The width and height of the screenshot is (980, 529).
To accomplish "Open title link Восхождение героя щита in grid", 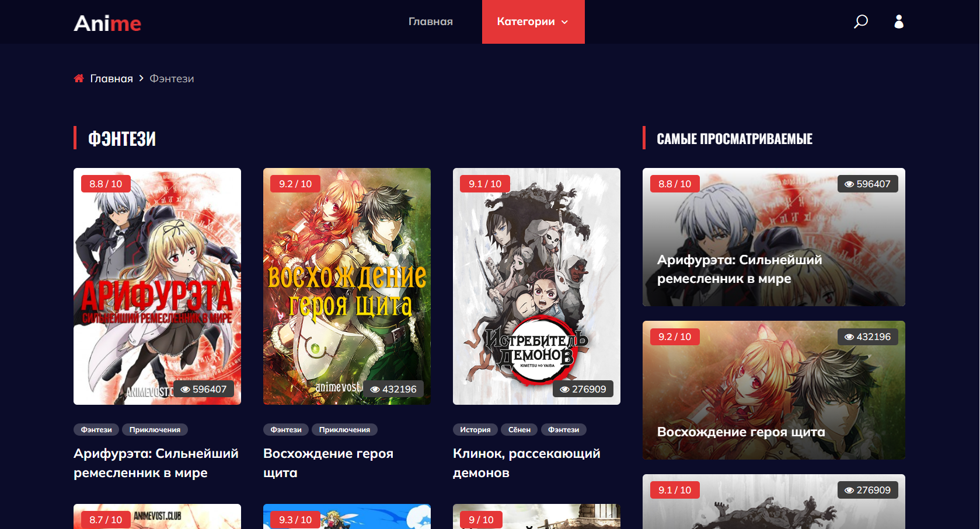I will click(328, 463).
